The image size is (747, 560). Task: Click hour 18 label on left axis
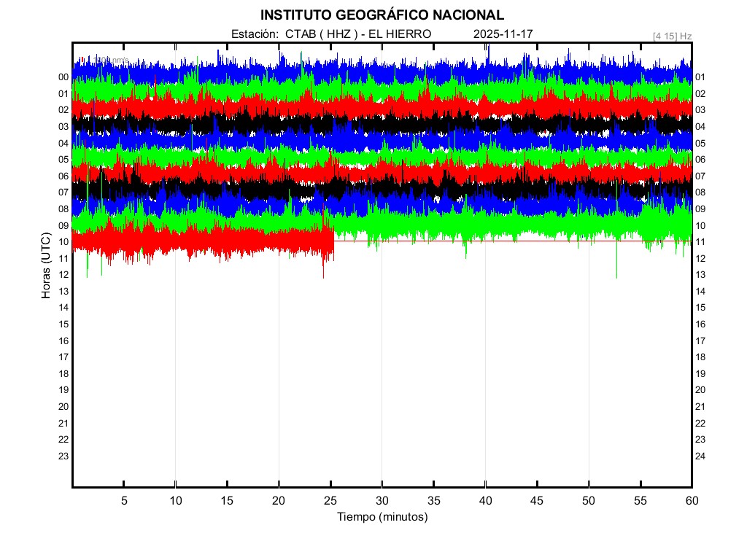pyautogui.click(x=63, y=374)
